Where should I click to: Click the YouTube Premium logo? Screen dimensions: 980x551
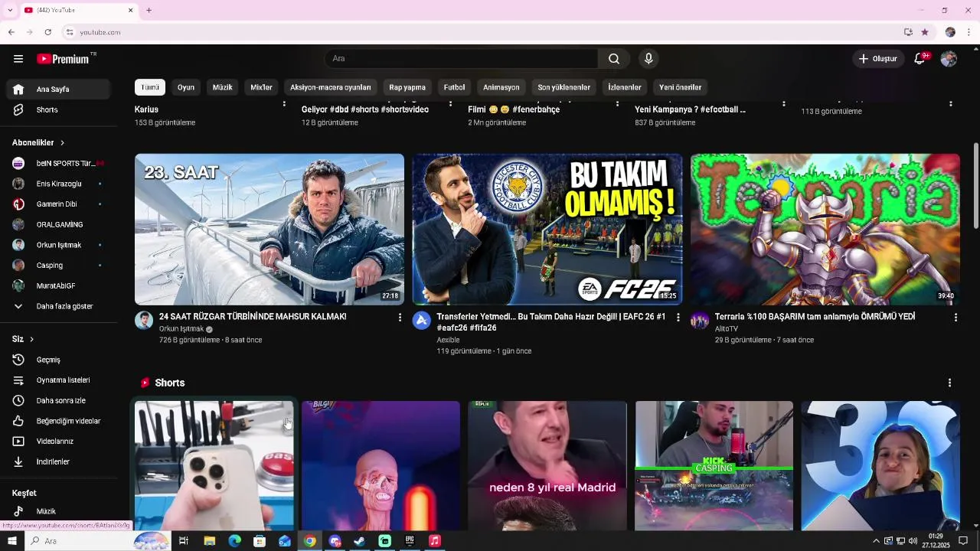point(63,59)
